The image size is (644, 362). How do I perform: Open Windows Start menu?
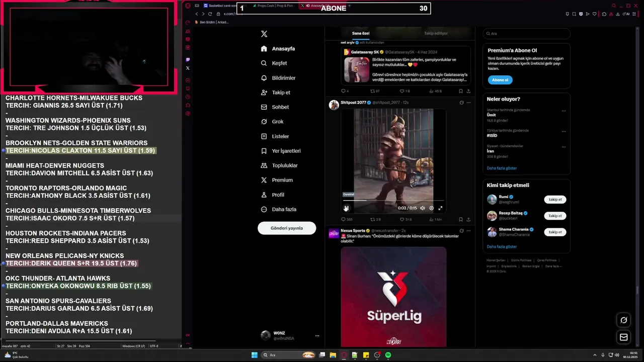(255, 355)
